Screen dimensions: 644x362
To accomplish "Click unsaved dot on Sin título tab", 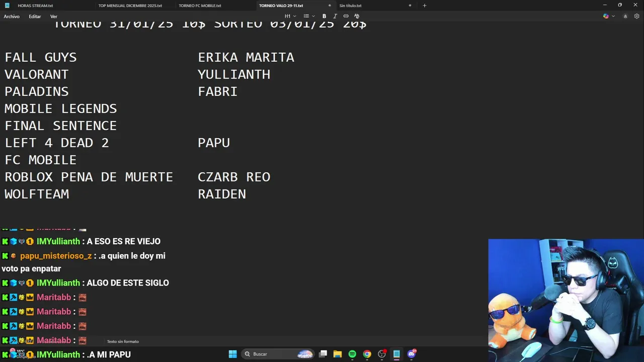I will click(x=410, y=6).
